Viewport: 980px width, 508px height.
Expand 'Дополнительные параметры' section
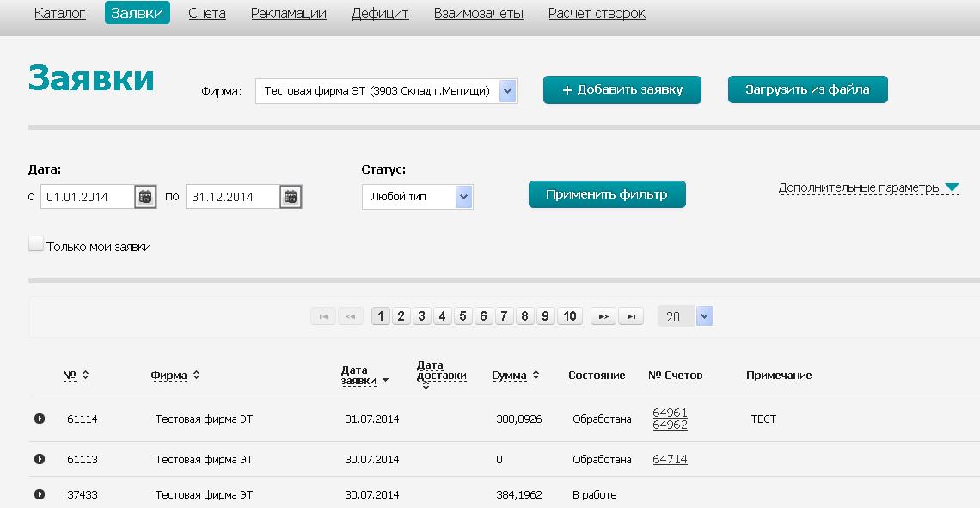click(x=868, y=187)
